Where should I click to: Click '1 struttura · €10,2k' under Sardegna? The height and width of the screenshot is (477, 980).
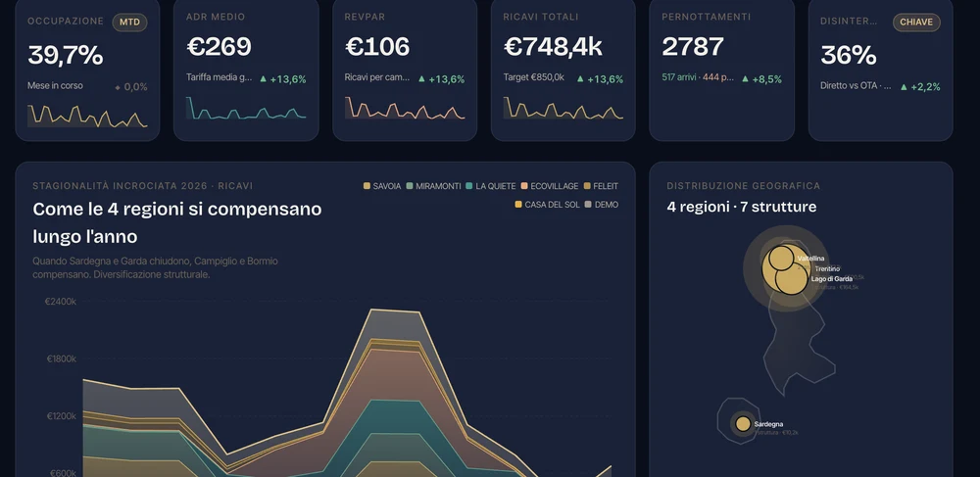[x=776, y=433]
